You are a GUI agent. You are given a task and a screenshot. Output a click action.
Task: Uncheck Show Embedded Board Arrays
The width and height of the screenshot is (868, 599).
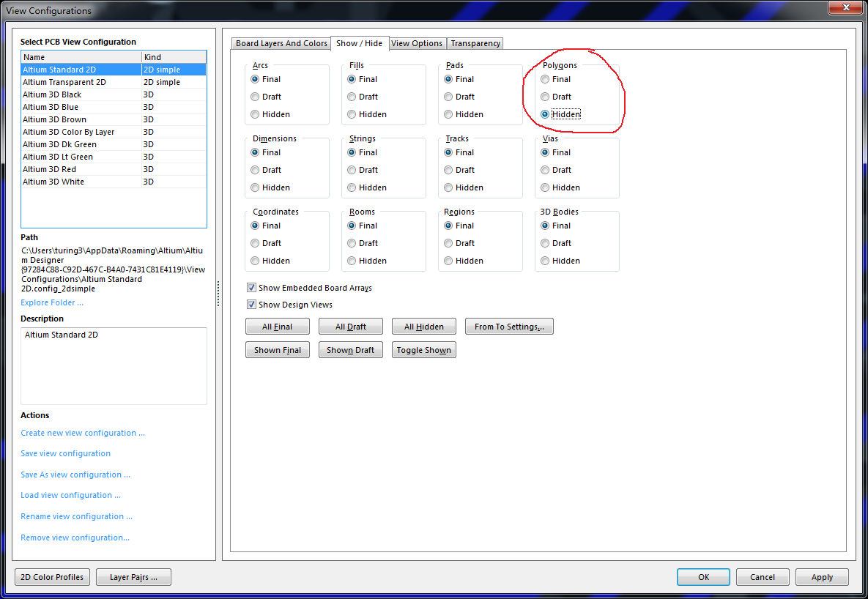252,288
